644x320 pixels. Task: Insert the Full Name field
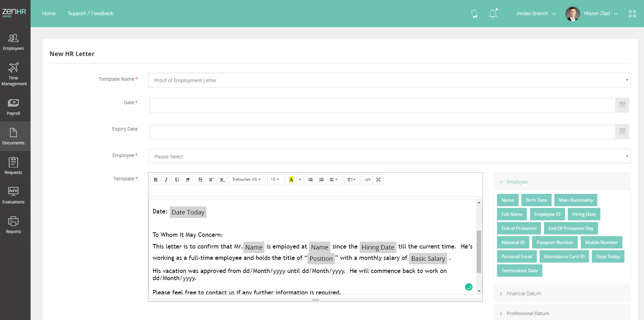pos(512,214)
